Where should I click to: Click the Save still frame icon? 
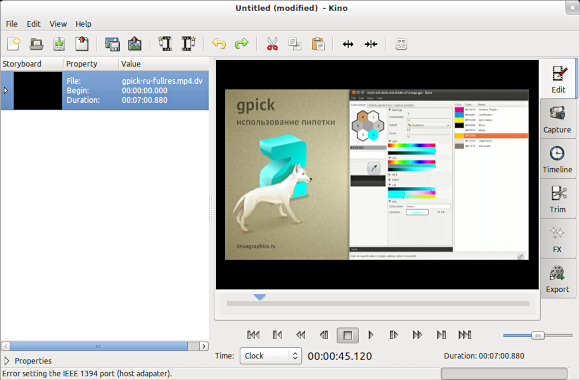click(112, 44)
